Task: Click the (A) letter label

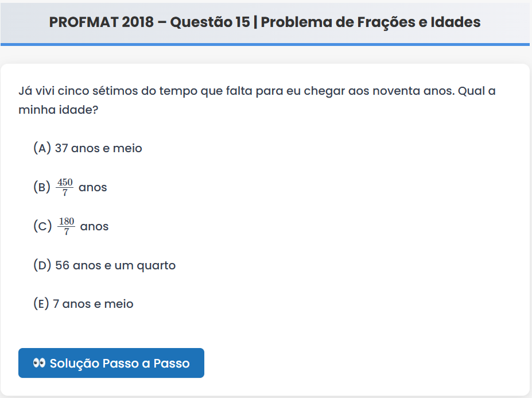Action: point(42,148)
